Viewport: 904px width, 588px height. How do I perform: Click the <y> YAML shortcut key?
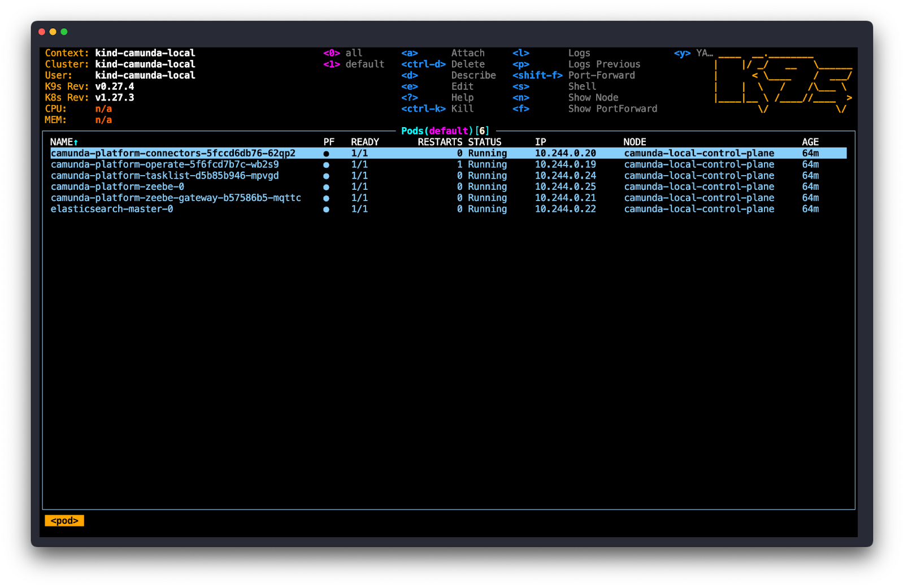pos(682,53)
